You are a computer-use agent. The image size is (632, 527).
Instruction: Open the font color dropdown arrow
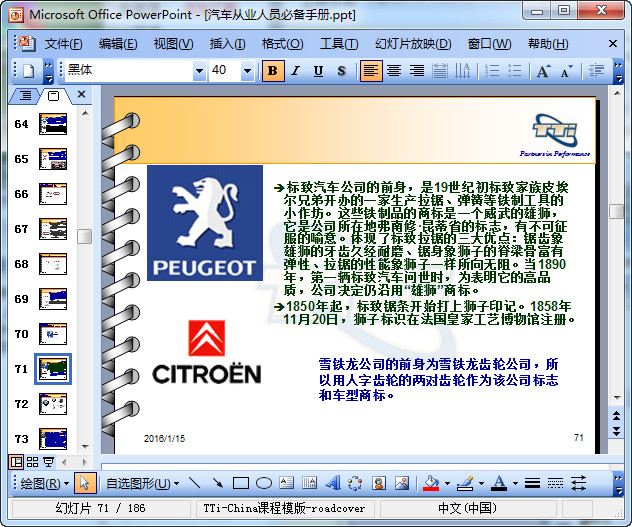(516, 483)
